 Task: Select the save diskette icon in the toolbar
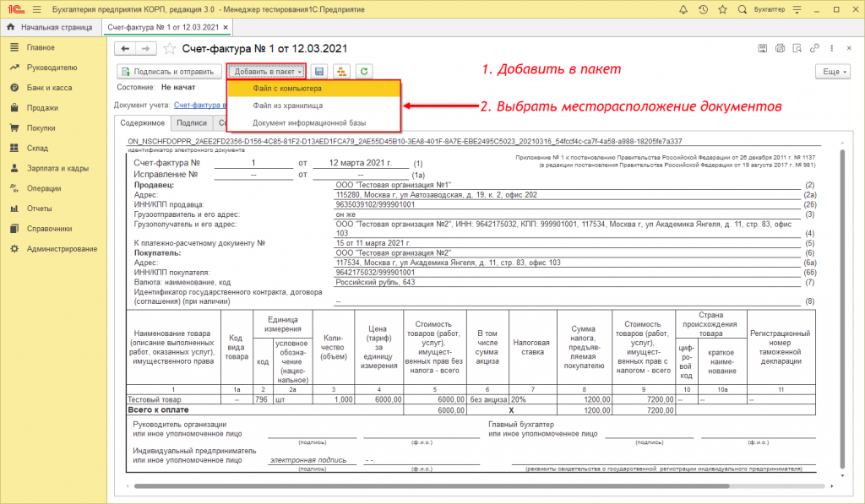[x=319, y=71]
